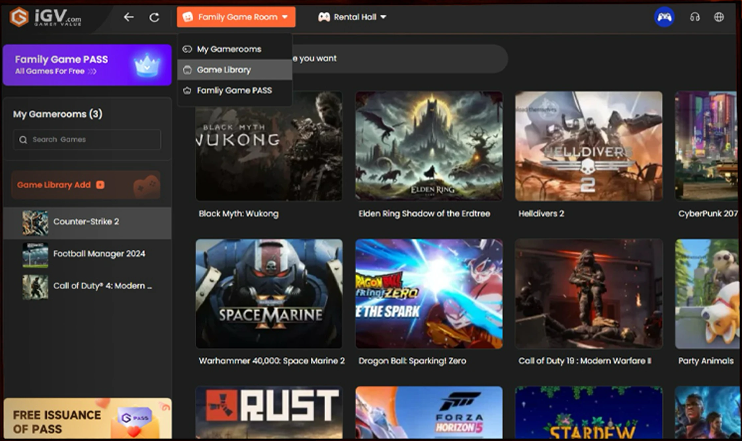Image resolution: width=742 pixels, height=441 pixels.
Task: Expand the Rental Hall dropdown
Action: click(x=352, y=17)
